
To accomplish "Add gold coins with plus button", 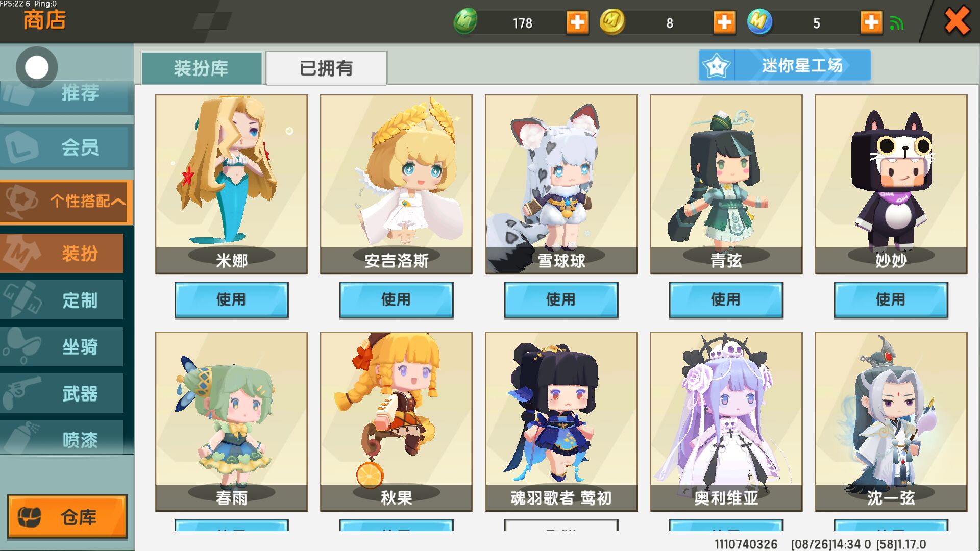I will 724,22.
